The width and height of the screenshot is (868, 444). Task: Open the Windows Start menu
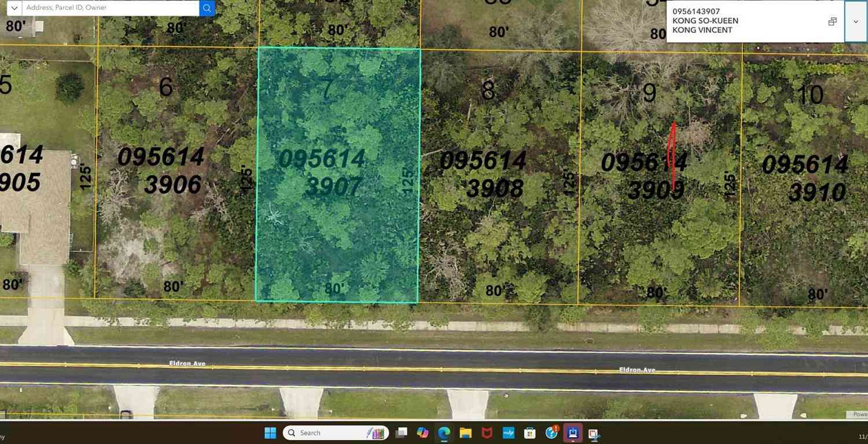[x=270, y=433]
